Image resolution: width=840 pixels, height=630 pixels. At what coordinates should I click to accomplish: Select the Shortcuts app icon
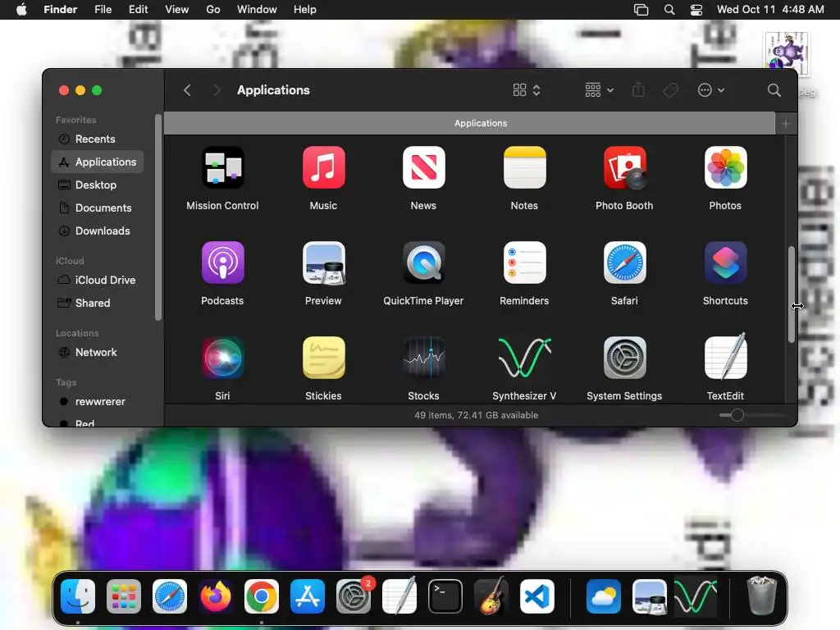click(725, 262)
